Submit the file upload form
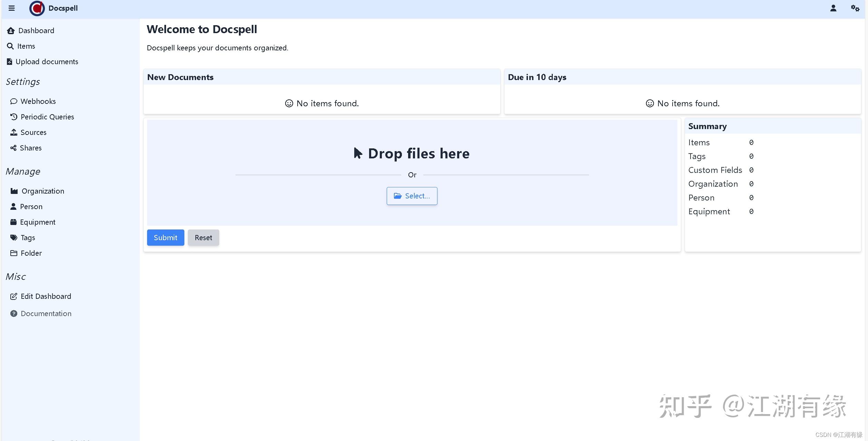This screenshot has width=868, height=441. coord(165,237)
